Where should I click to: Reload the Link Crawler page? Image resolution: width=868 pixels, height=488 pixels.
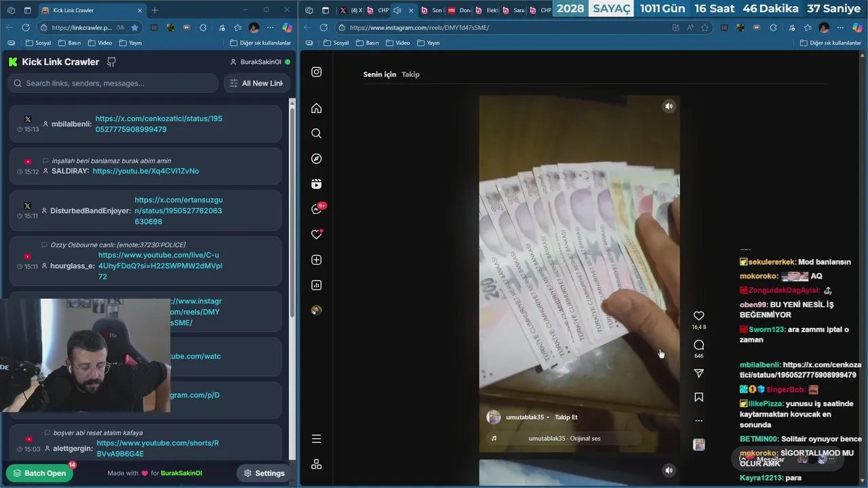tap(25, 28)
